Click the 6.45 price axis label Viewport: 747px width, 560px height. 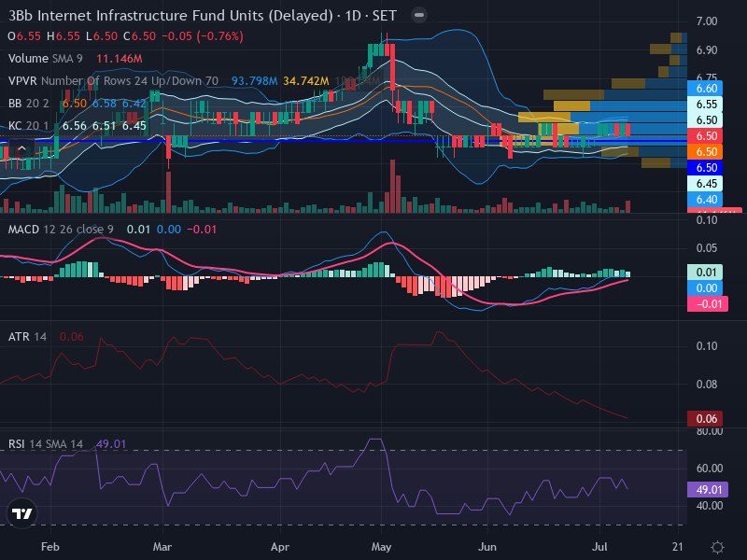point(705,183)
